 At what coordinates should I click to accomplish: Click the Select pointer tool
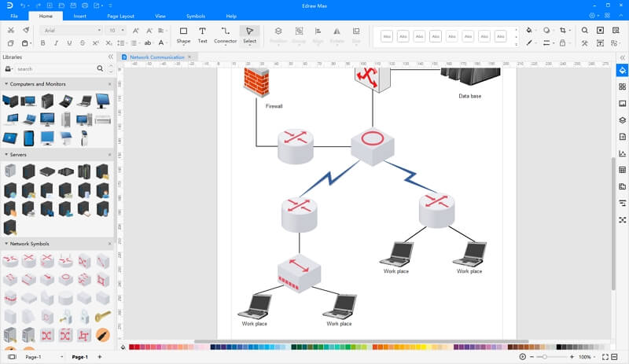click(x=249, y=35)
